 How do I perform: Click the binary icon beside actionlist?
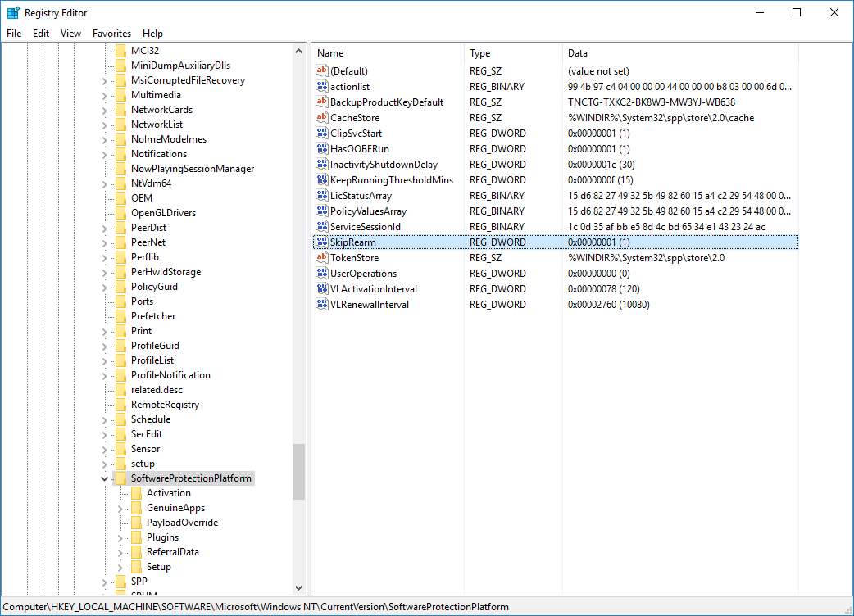[x=322, y=87]
